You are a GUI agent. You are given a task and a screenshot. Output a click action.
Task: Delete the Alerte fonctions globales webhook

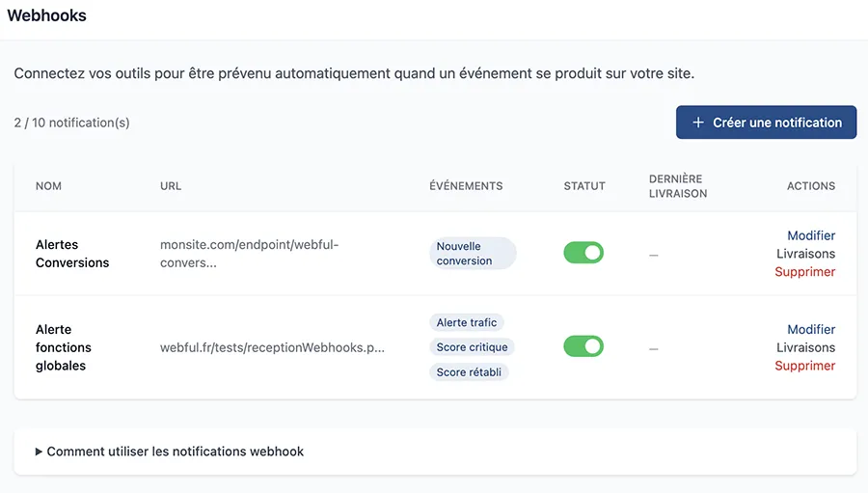pos(805,366)
